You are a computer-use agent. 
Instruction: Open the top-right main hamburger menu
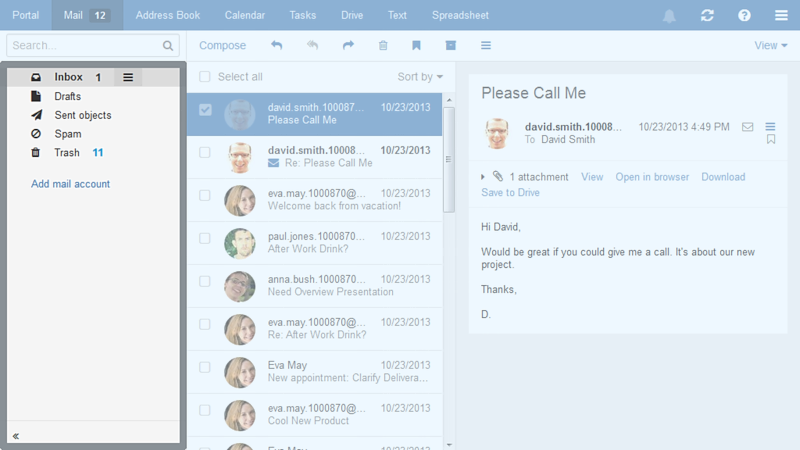point(781,15)
